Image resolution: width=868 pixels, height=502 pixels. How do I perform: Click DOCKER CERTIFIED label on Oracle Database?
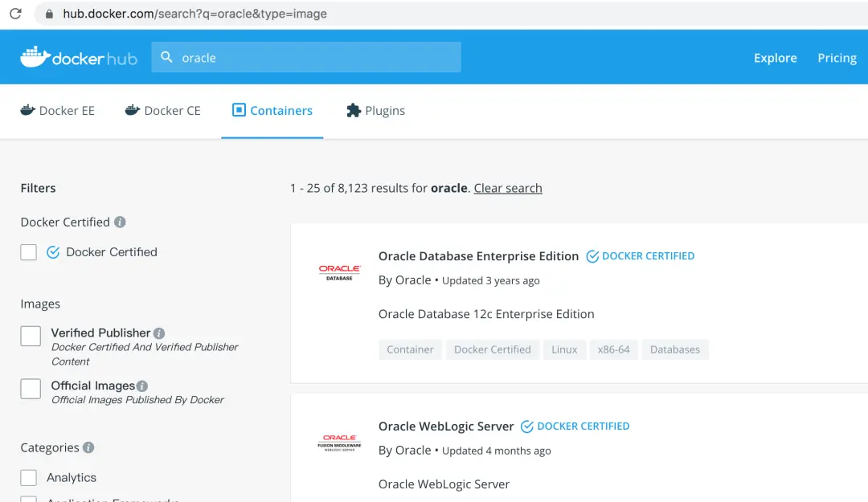649,256
